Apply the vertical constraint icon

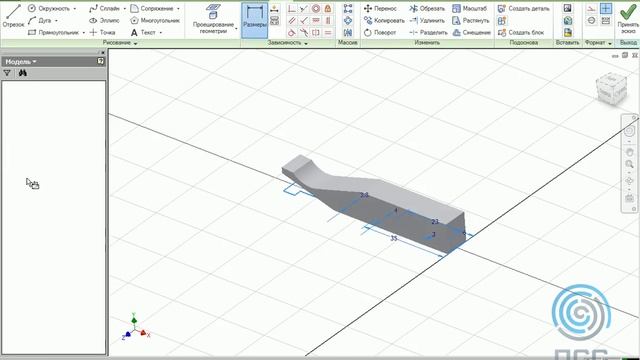328,20
